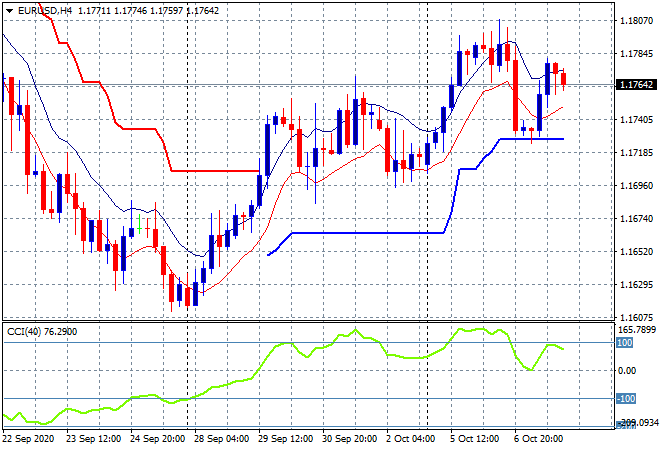Click the current price tag 1.17642
The image size is (660, 450).
coord(636,85)
